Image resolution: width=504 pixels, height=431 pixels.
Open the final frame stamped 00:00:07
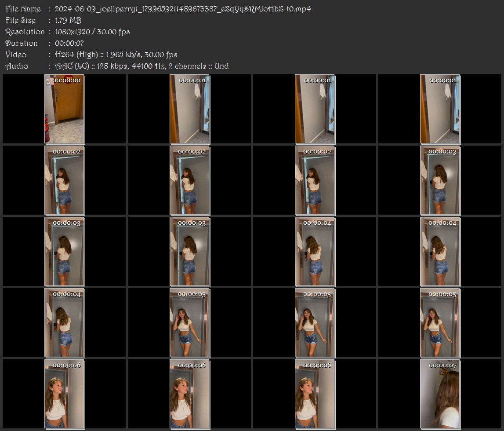(440, 394)
